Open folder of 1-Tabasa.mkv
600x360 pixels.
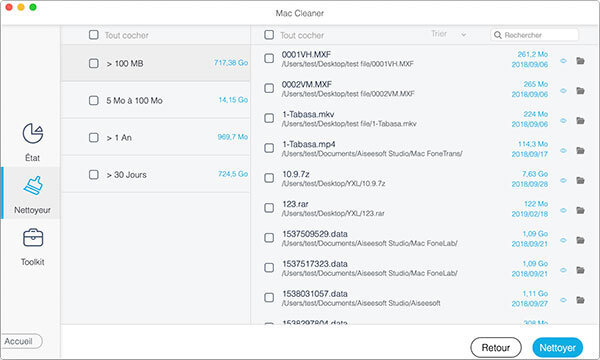point(580,121)
